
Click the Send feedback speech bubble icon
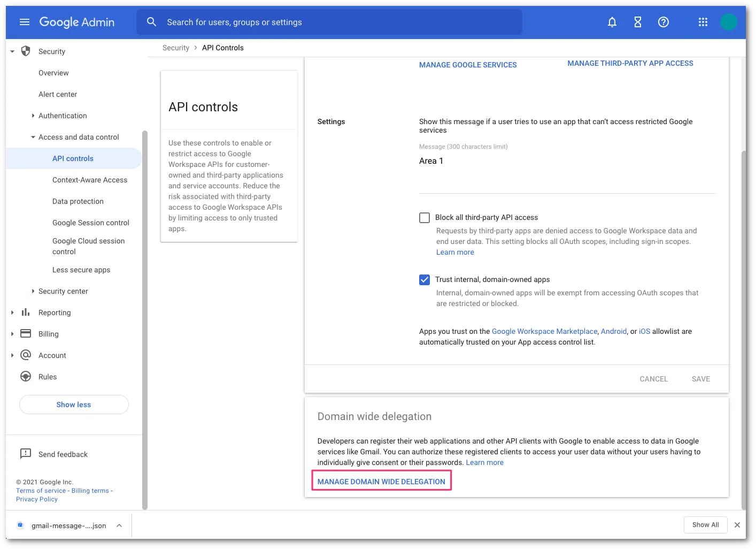pyautogui.click(x=25, y=454)
